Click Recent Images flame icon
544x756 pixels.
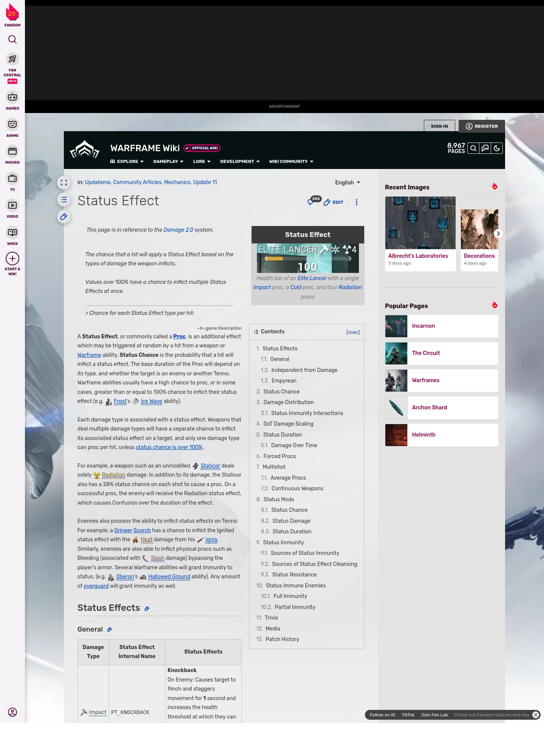tap(495, 186)
